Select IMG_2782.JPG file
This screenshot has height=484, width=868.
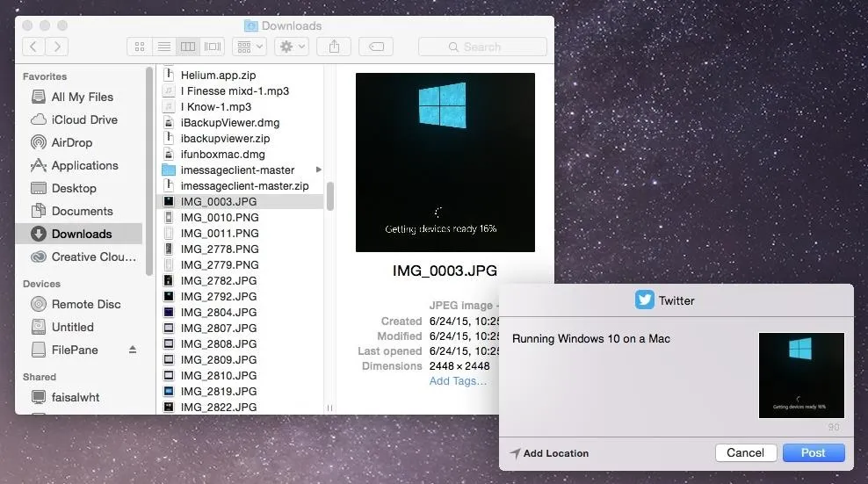[x=242, y=281]
